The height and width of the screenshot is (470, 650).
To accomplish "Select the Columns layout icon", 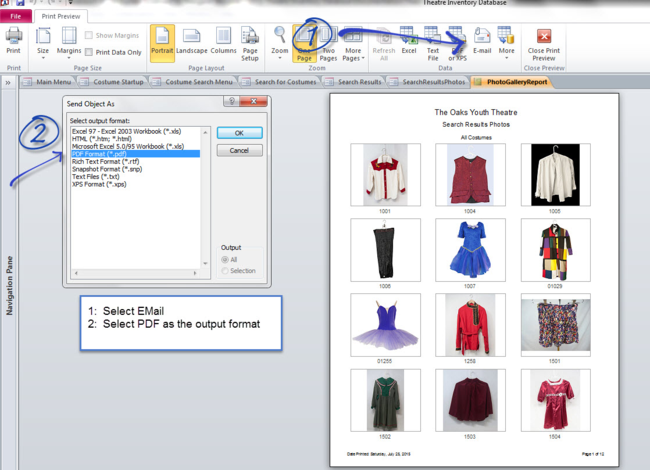I will pyautogui.click(x=223, y=41).
